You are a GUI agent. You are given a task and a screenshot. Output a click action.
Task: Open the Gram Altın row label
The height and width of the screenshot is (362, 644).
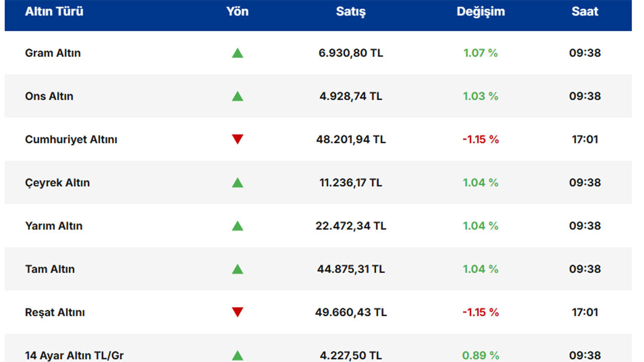[x=53, y=53]
